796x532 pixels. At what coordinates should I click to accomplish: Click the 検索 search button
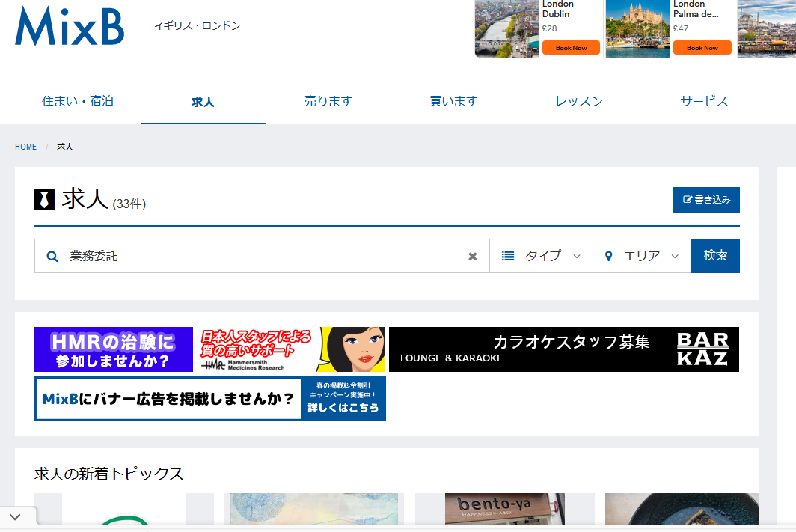click(714, 256)
